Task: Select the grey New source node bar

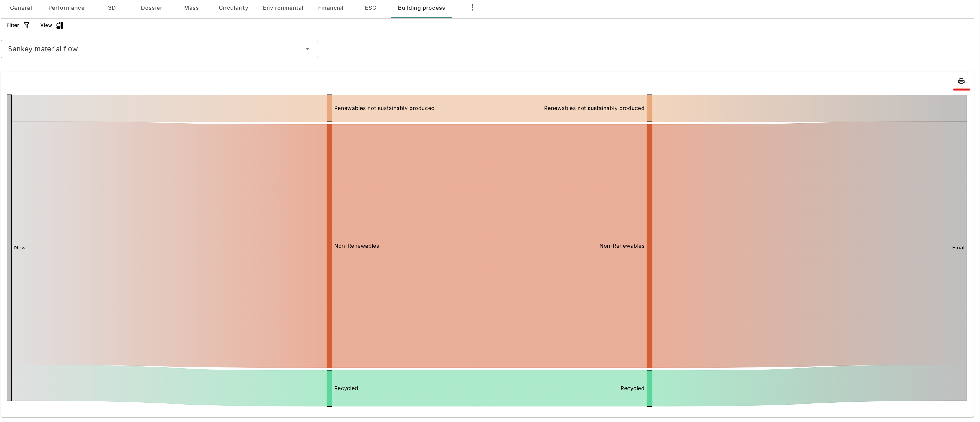Action: click(x=9, y=248)
